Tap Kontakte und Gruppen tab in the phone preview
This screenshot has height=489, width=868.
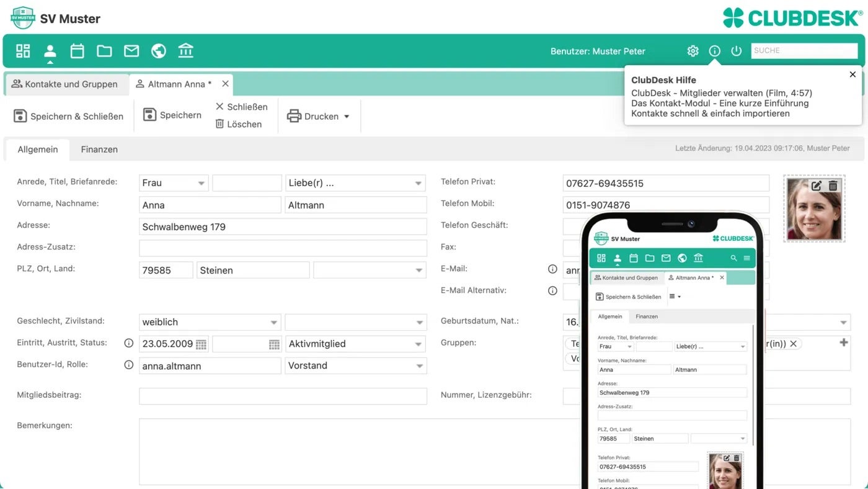(626, 277)
